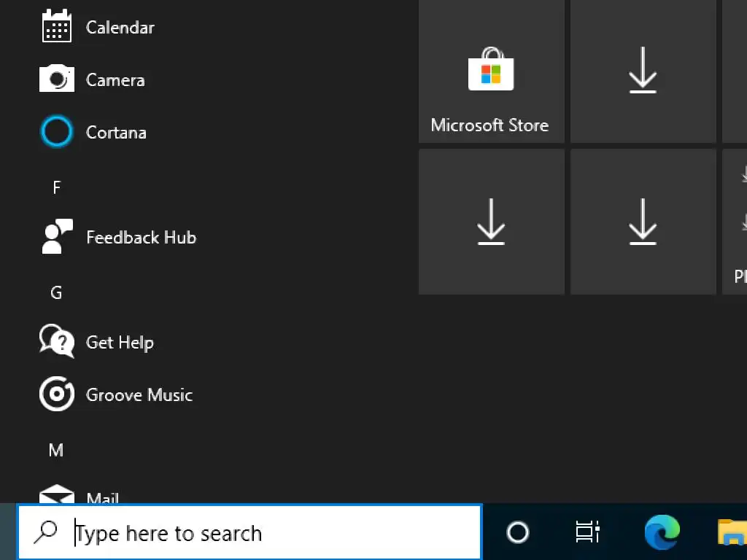Open the Mail app

pos(102,497)
